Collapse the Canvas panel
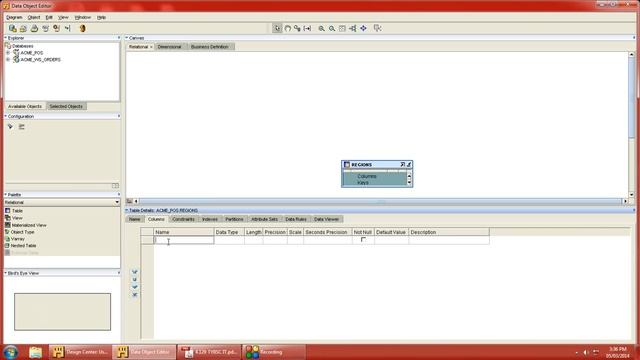640x360 pixels. pyautogui.click(x=127, y=38)
